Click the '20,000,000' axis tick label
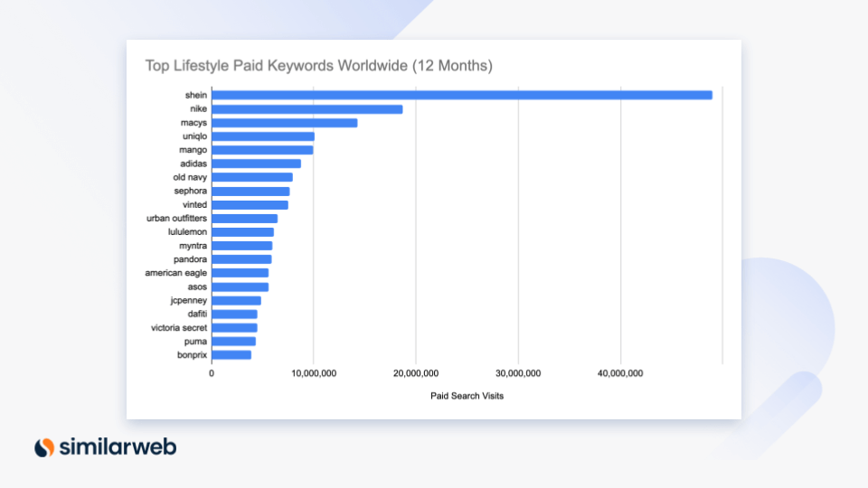Image resolution: width=868 pixels, height=488 pixels. (x=416, y=373)
